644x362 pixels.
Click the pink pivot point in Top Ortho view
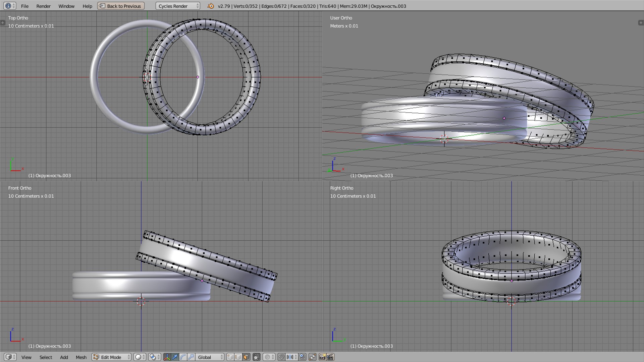coord(198,77)
